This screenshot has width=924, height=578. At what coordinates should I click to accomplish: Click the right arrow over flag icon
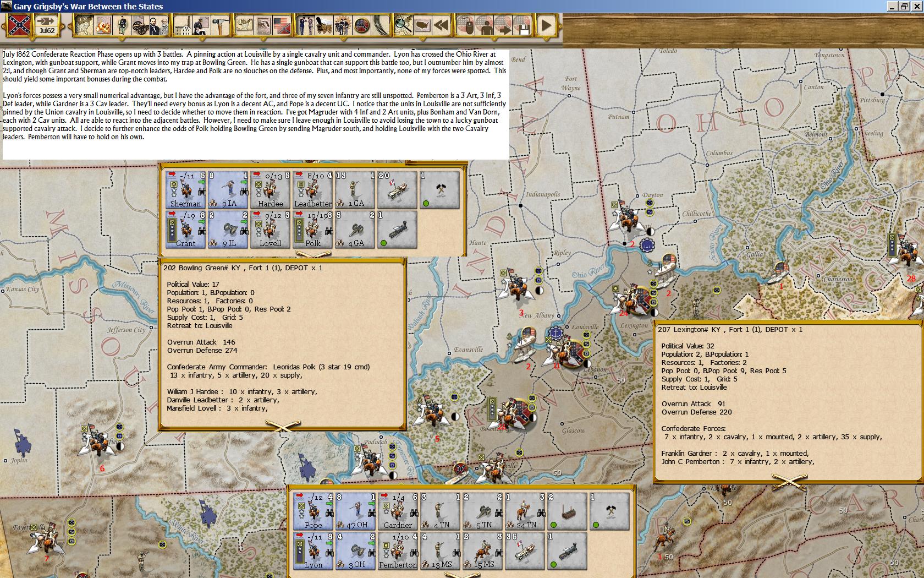coord(504,25)
